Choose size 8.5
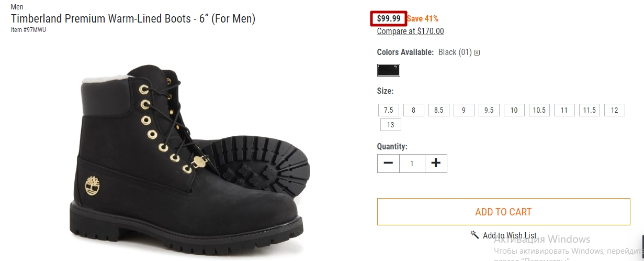This screenshot has height=261, width=644. click(439, 110)
